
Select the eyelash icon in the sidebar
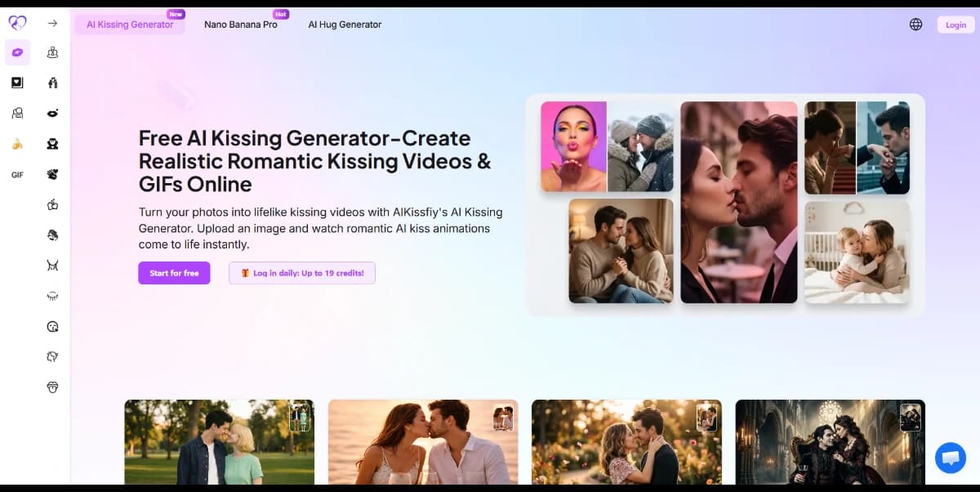53,296
